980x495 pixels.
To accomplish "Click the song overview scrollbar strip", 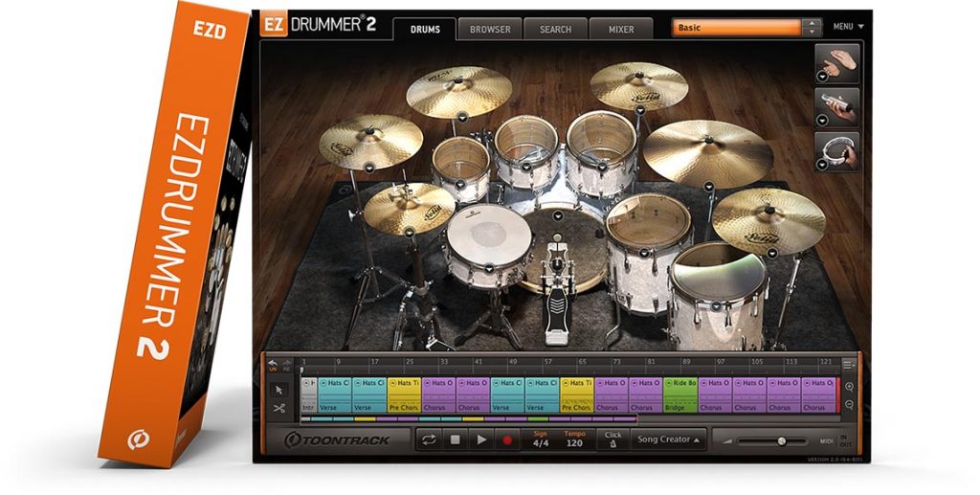I will click(469, 418).
